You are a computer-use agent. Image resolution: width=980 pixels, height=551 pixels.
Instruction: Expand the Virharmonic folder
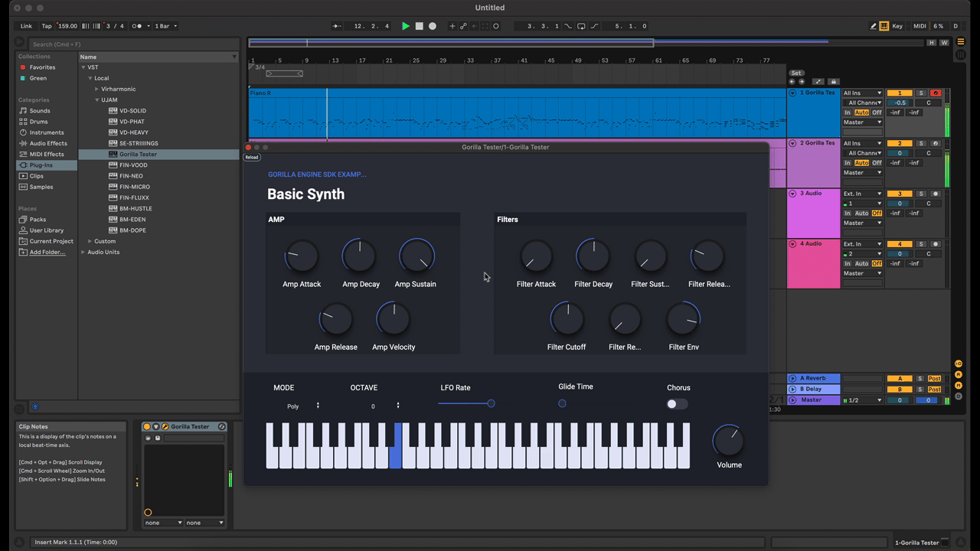[x=97, y=89]
